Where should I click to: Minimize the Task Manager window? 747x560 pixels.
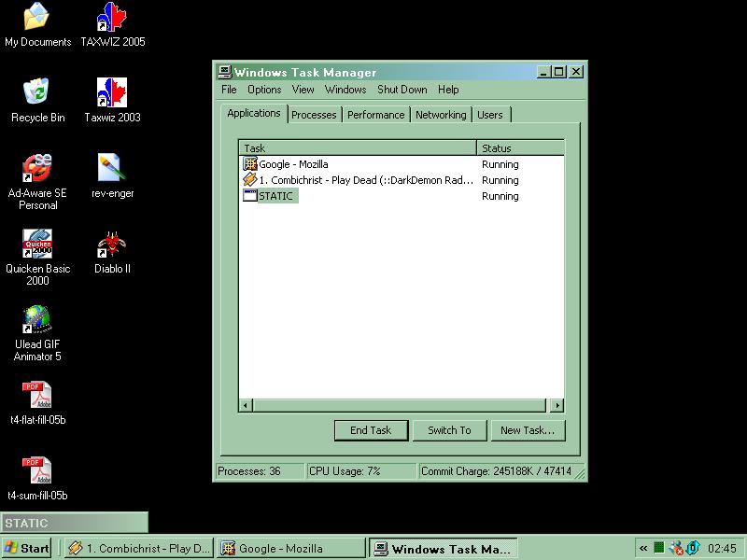coord(543,72)
